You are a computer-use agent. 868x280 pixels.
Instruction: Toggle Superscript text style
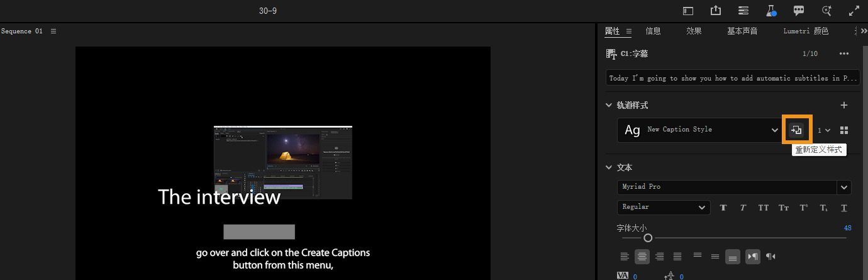(x=804, y=207)
